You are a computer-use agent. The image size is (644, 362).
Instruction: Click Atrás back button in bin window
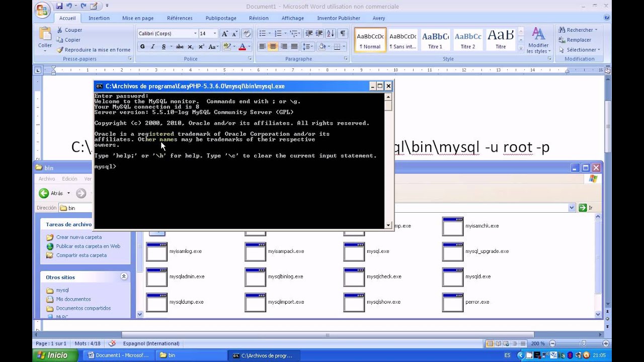pos(51,193)
